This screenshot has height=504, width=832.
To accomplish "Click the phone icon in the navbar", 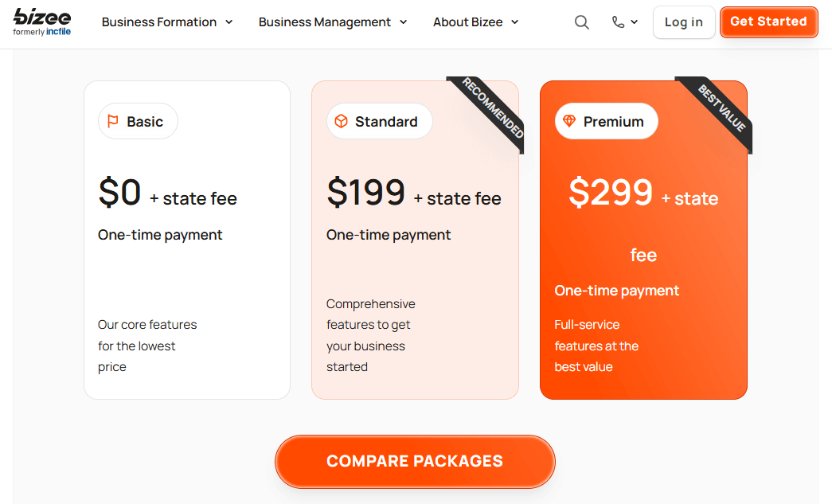I will [x=619, y=22].
